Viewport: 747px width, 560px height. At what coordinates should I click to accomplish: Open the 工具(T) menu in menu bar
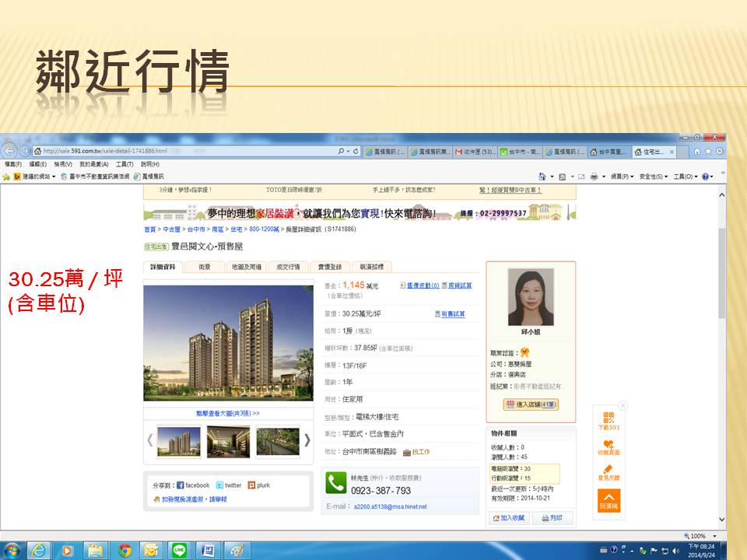click(124, 164)
